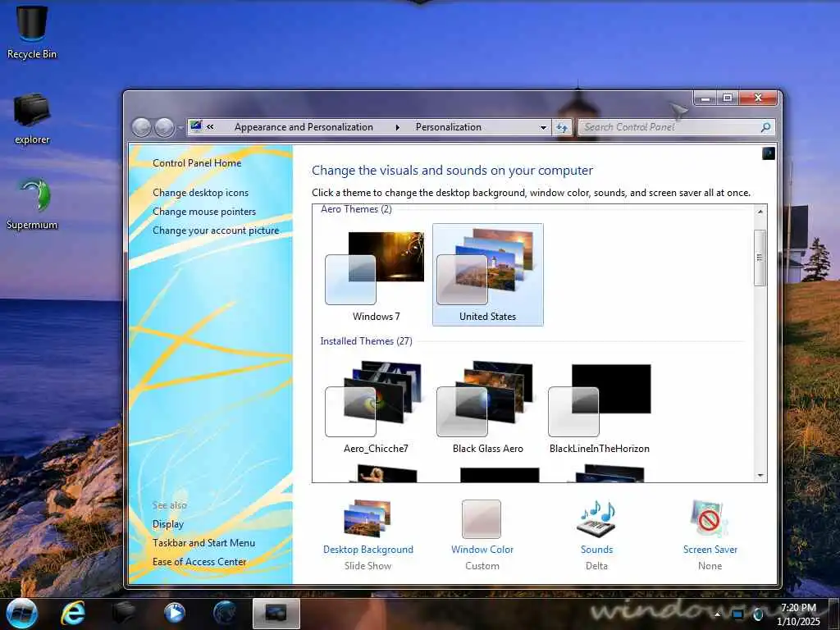Select the United States theme
The image size is (840, 630).
pos(487,275)
